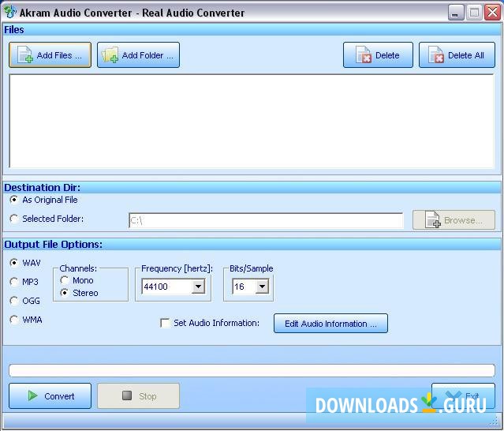Click the Add Files document icon
This screenshot has width=504, height=431.
click(x=25, y=54)
